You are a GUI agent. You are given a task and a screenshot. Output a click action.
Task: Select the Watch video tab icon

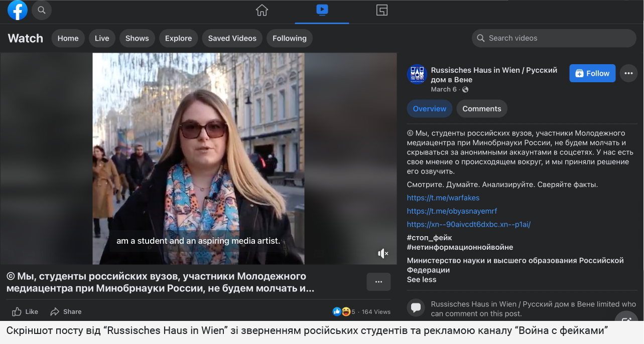(322, 10)
